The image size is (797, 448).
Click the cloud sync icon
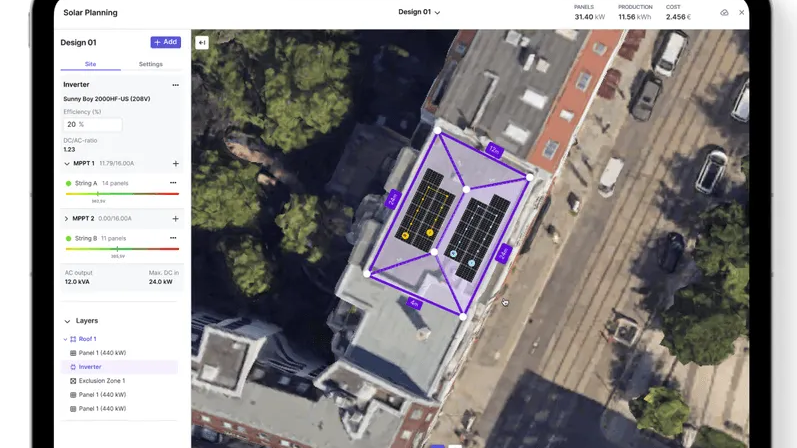(x=724, y=13)
